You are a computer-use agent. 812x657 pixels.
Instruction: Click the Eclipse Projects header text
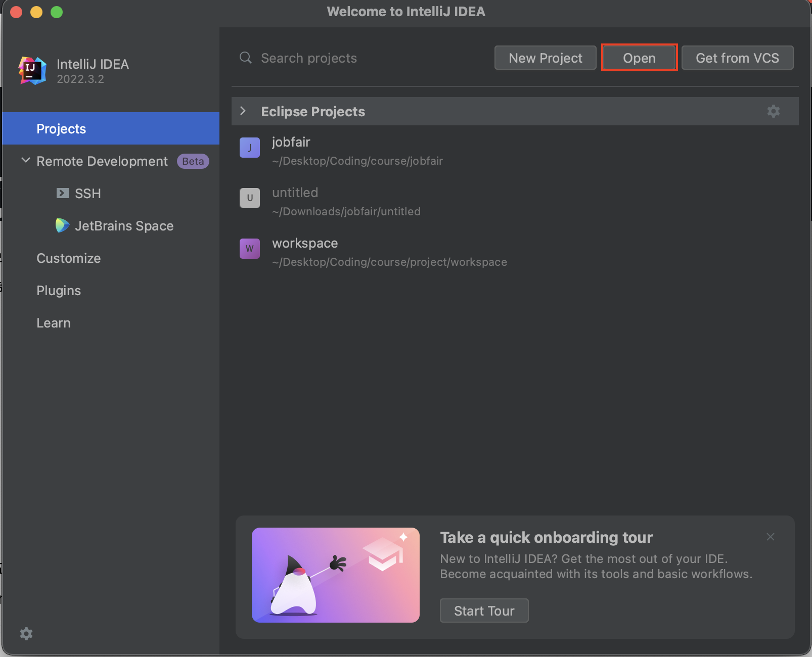[313, 111]
